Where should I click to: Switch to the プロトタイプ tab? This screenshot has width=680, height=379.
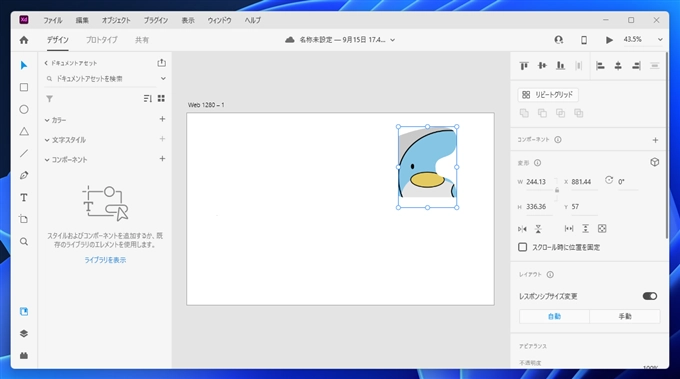click(x=101, y=40)
